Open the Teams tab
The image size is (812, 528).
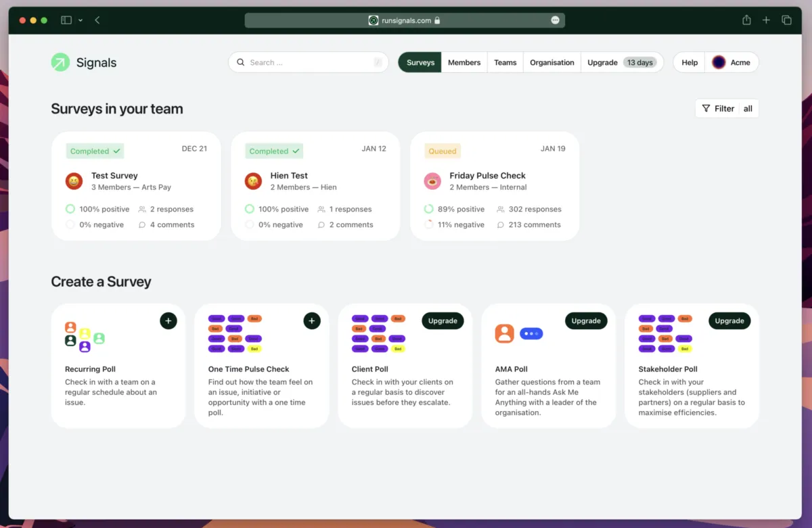[505, 62]
